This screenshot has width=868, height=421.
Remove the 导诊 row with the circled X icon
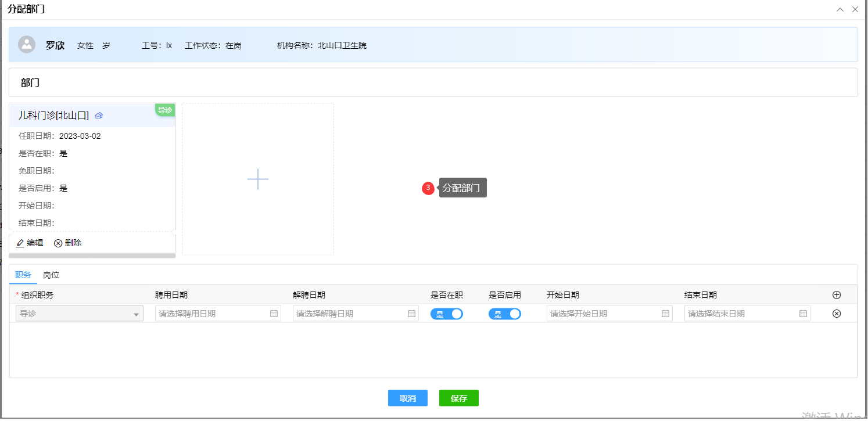pyautogui.click(x=837, y=314)
